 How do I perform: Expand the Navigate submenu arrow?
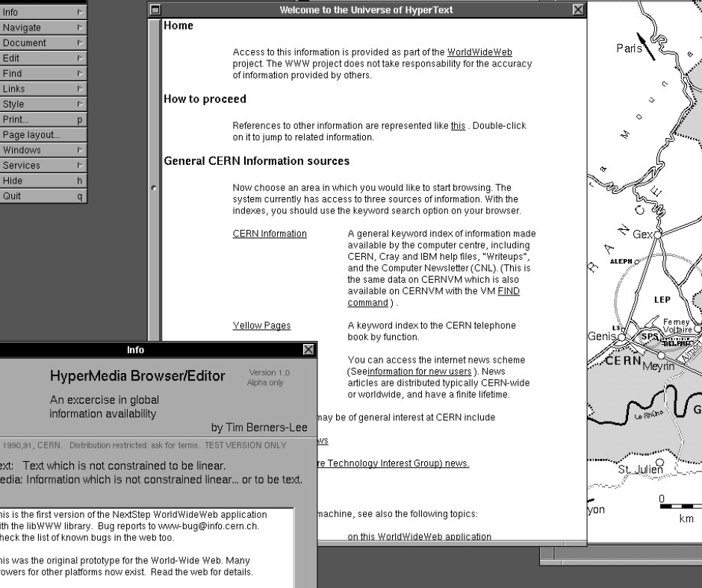pyautogui.click(x=80, y=28)
